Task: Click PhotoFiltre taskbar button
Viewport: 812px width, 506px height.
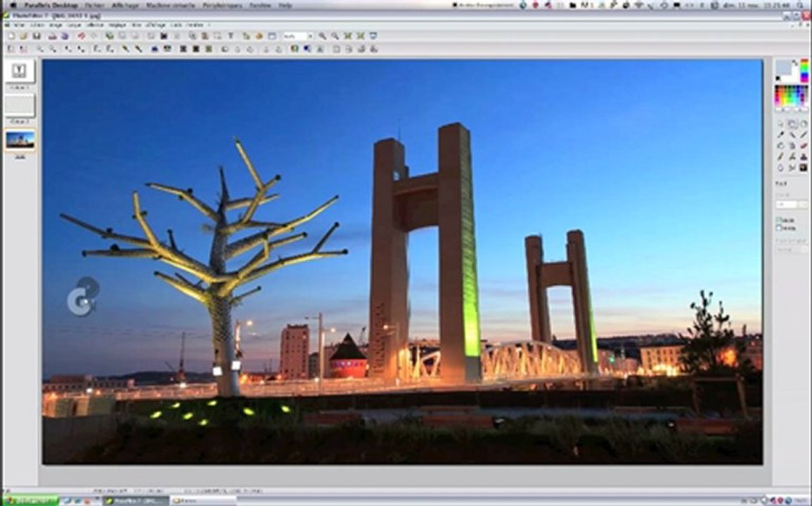Action: 136,501
